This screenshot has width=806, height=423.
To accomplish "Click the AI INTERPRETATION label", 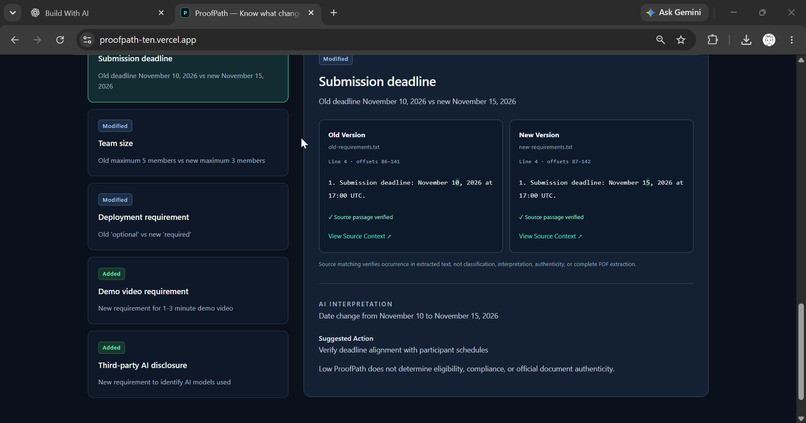I will click(x=355, y=304).
